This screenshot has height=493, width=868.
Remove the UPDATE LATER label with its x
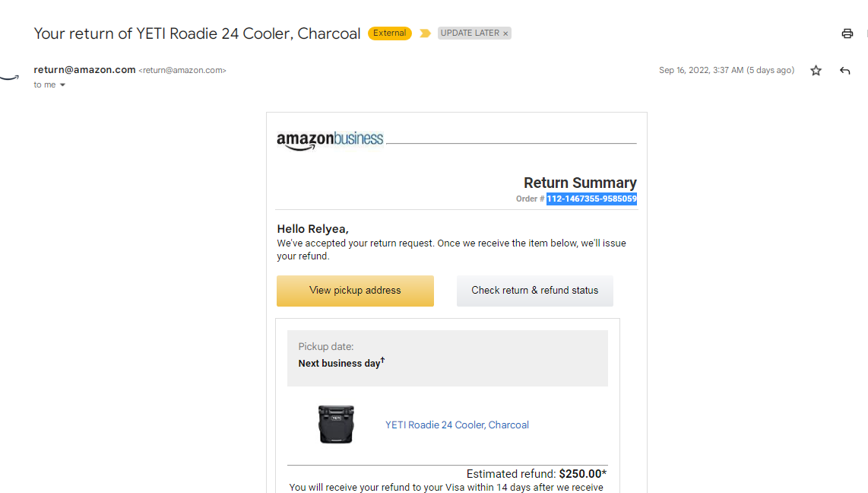coord(505,33)
